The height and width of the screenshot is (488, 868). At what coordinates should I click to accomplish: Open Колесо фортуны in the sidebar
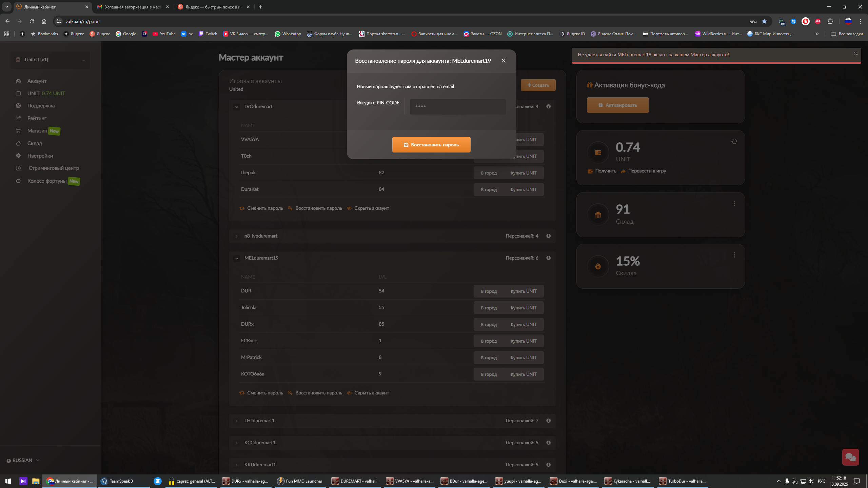click(x=47, y=181)
